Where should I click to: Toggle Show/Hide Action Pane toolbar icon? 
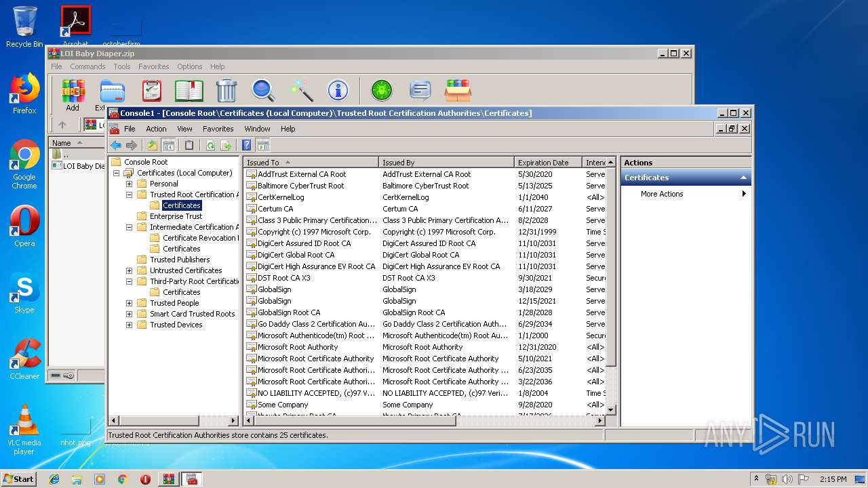coord(263,145)
